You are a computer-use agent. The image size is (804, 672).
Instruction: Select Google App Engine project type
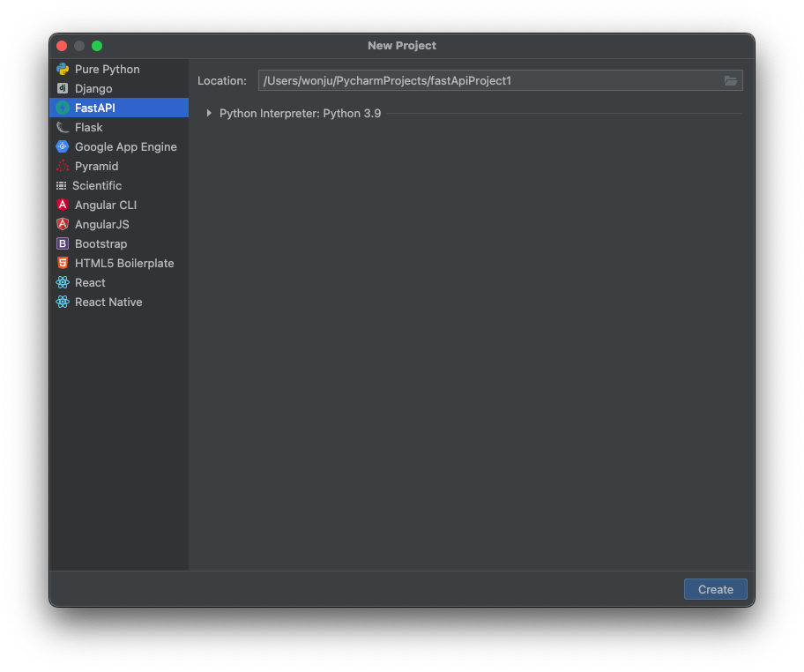click(x=119, y=146)
